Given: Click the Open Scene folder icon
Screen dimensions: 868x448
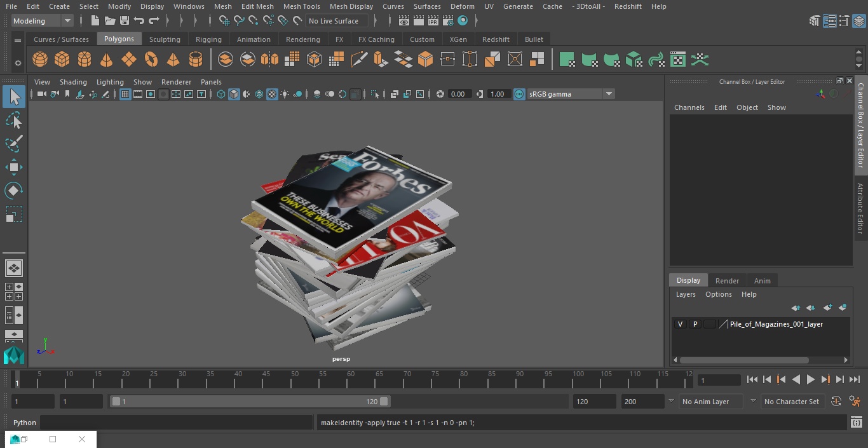Looking at the screenshot, I should point(110,21).
